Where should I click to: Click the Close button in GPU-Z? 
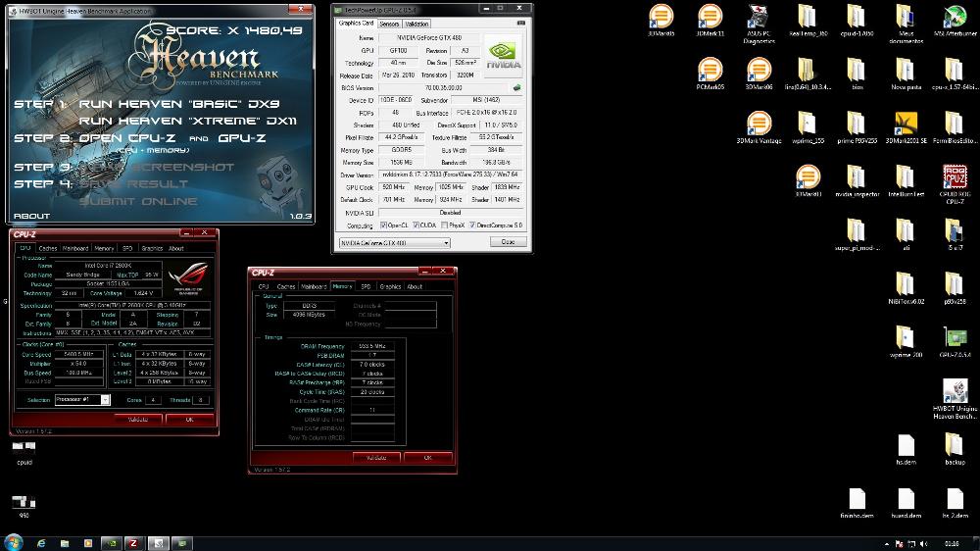[x=508, y=242]
